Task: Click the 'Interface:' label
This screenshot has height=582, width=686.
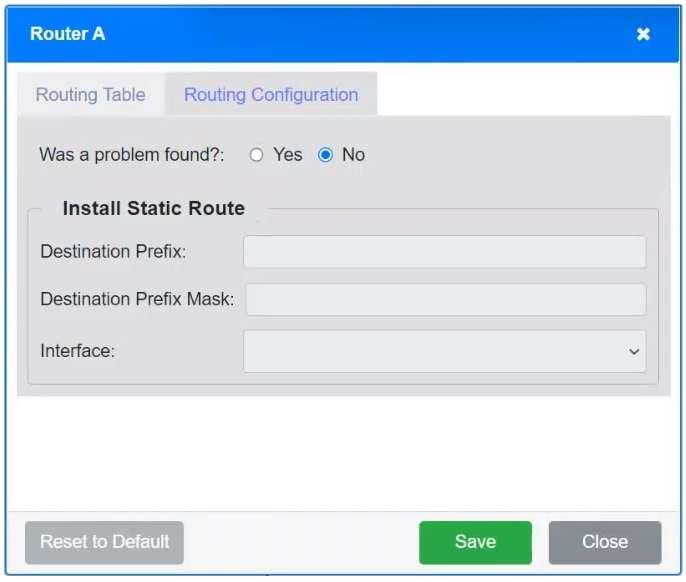Action: click(x=78, y=351)
